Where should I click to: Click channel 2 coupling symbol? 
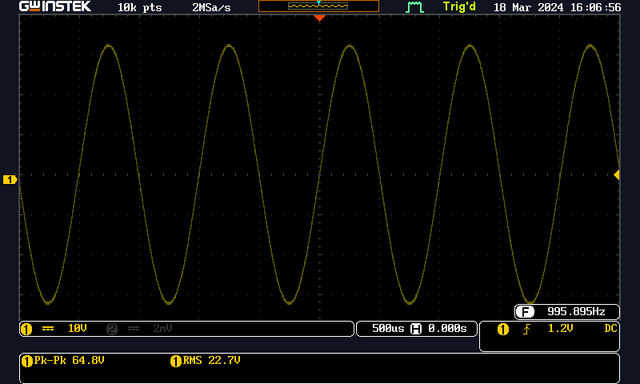click(133, 329)
